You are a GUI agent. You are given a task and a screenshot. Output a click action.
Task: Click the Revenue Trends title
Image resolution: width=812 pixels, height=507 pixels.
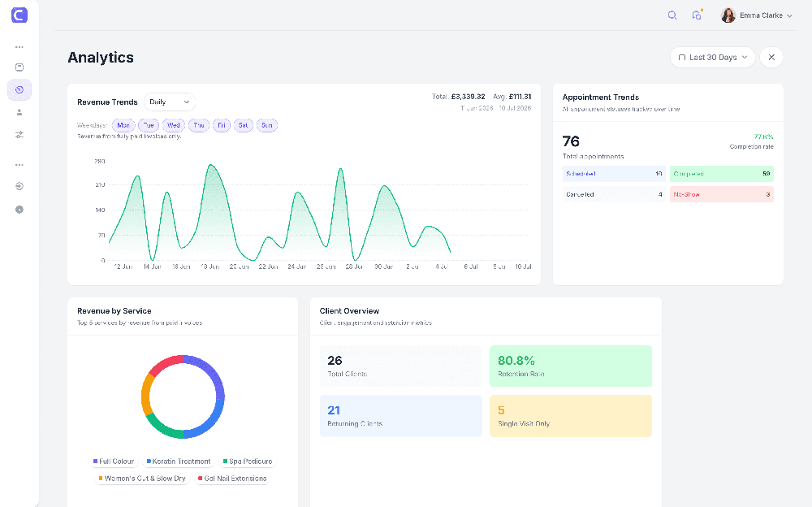pos(107,102)
